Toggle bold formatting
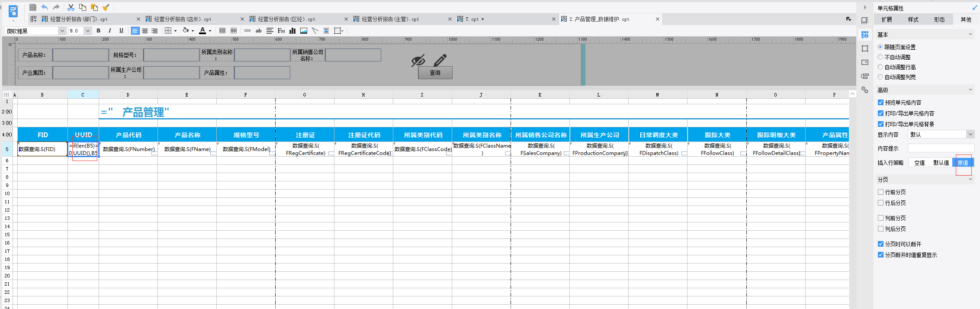 pos(99,31)
